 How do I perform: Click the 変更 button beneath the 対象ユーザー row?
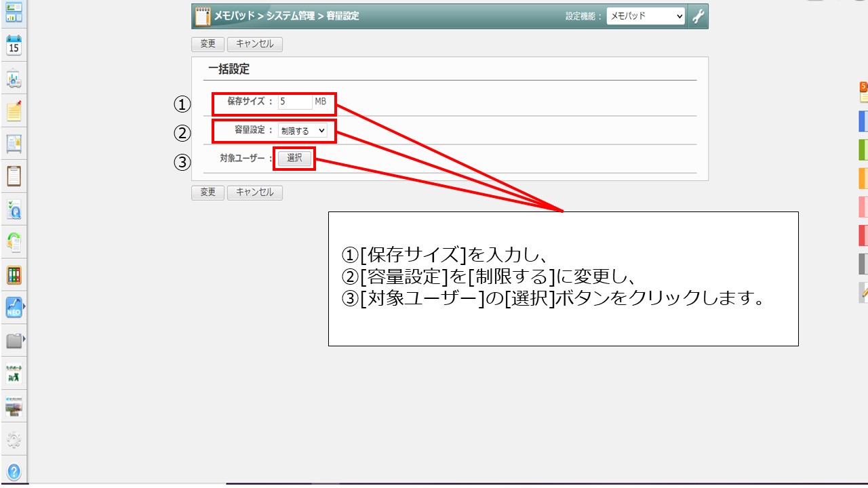click(208, 192)
